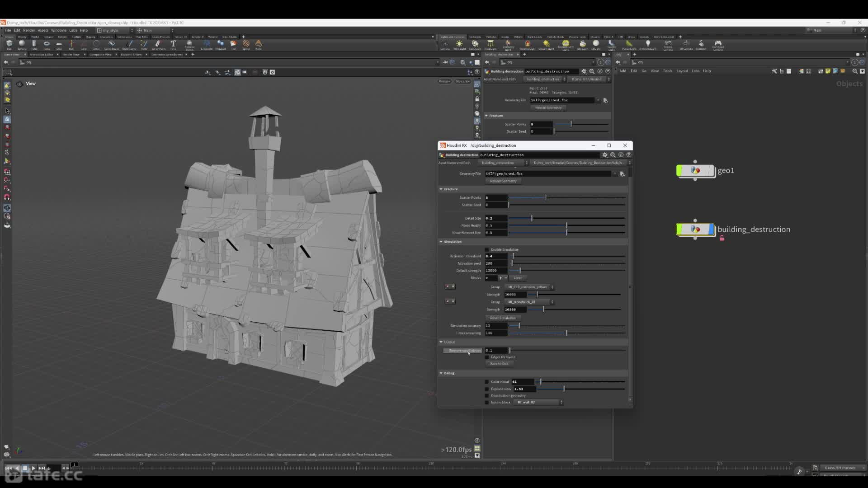
Task: Add an Environment Light from shelf
Action: click(x=566, y=45)
